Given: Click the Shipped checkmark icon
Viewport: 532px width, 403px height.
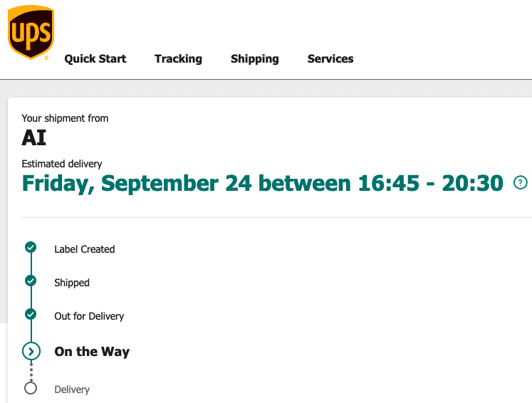Looking at the screenshot, I should 31,281.
